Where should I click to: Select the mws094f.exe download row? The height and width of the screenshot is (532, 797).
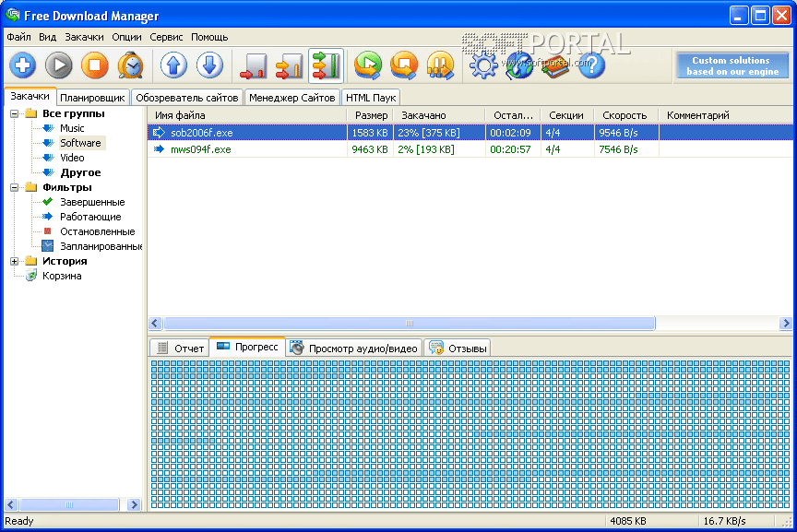click(x=470, y=149)
